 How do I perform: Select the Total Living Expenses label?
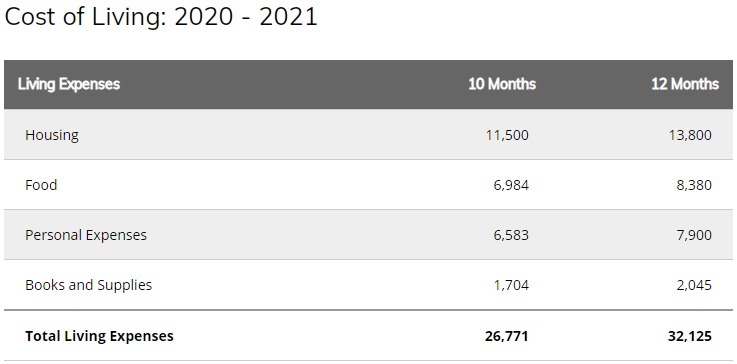click(x=99, y=336)
